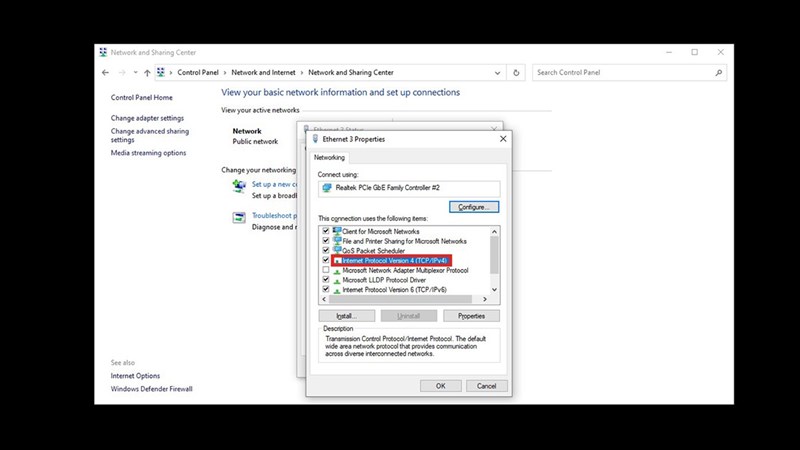The image size is (800, 450).
Task: Click the horizontal scrollbar thumb in items list
Action: pyautogui.click(x=401, y=299)
